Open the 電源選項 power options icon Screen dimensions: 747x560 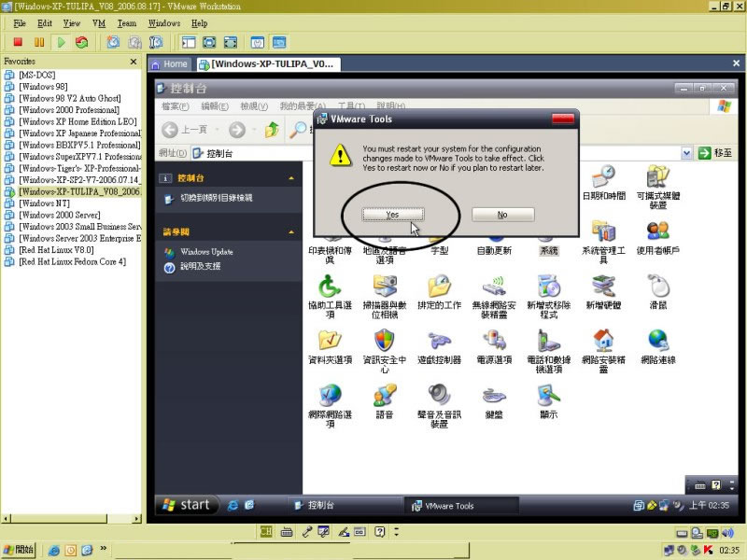[x=494, y=346]
